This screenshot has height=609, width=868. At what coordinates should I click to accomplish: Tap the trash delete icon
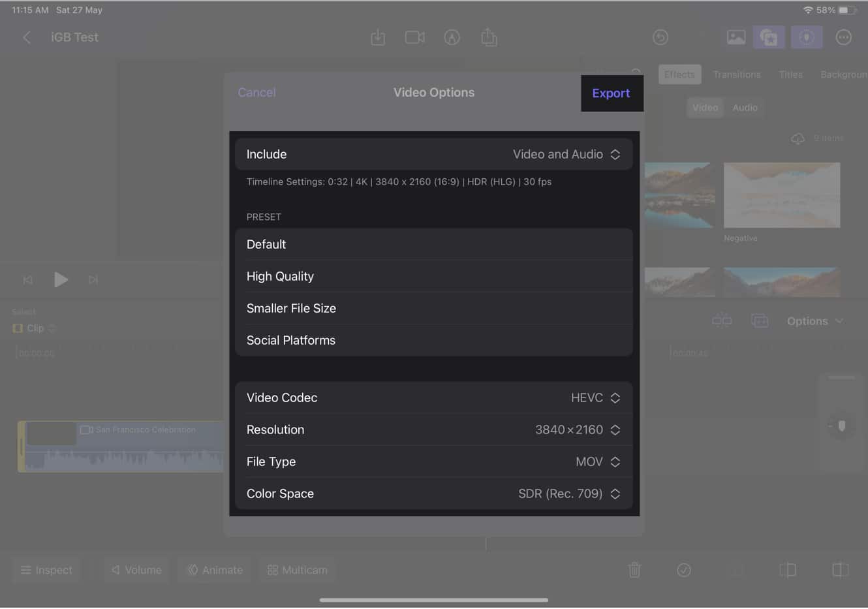tap(634, 570)
